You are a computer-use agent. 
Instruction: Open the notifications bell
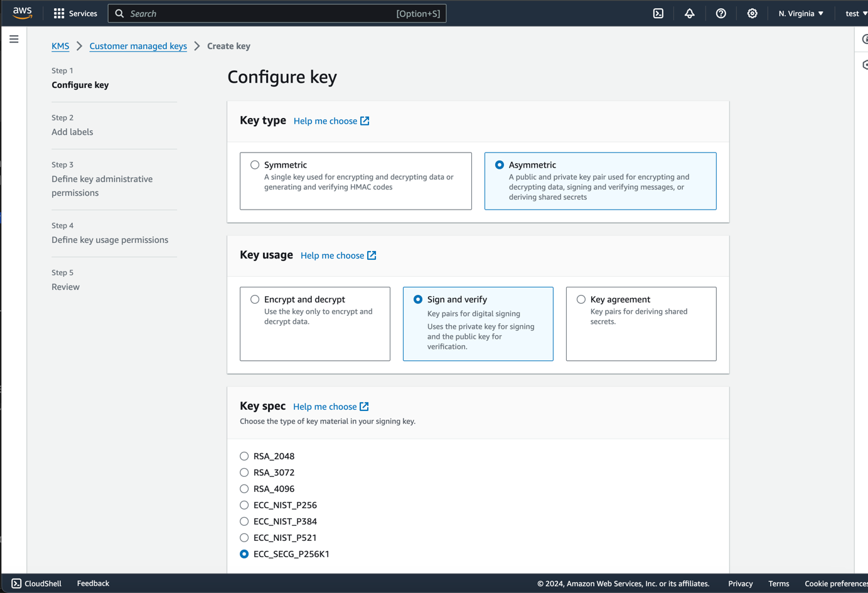point(690,13)
